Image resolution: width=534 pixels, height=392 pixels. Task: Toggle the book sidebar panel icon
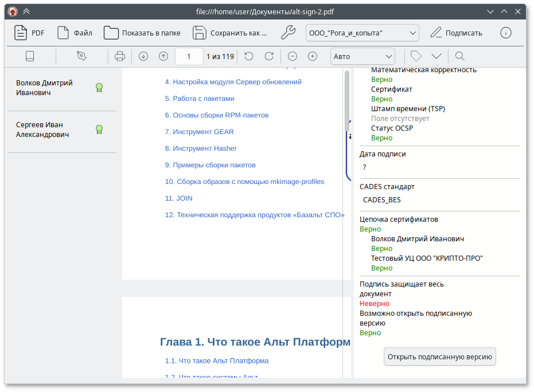click(x=30, y=56)
